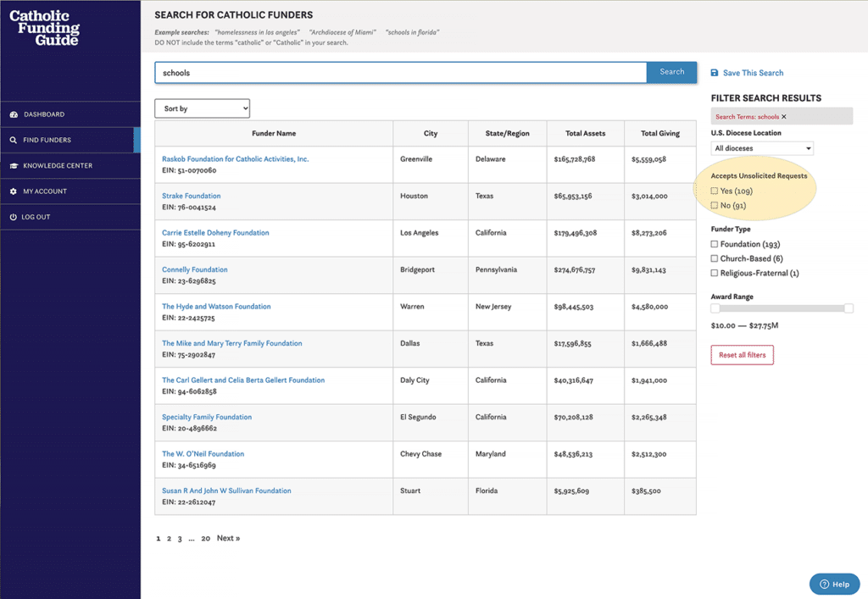868x599 pixels.
Task: Click the blue Search button
Action: coord(671,72)
